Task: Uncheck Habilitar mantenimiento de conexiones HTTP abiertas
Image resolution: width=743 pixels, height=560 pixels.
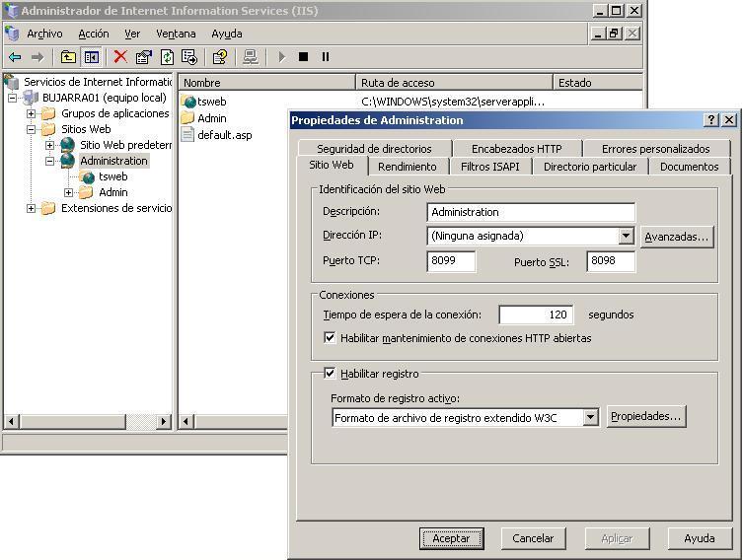Action: 330,338
